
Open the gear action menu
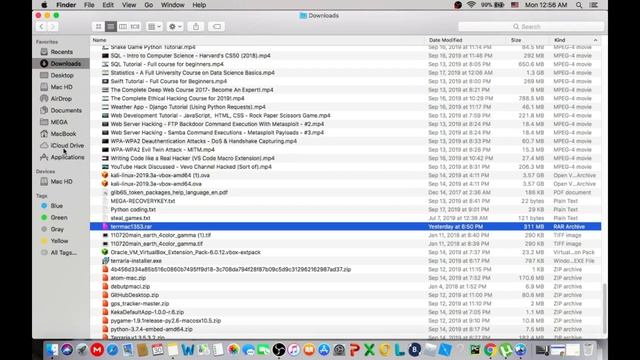click(x=175, y=27)
